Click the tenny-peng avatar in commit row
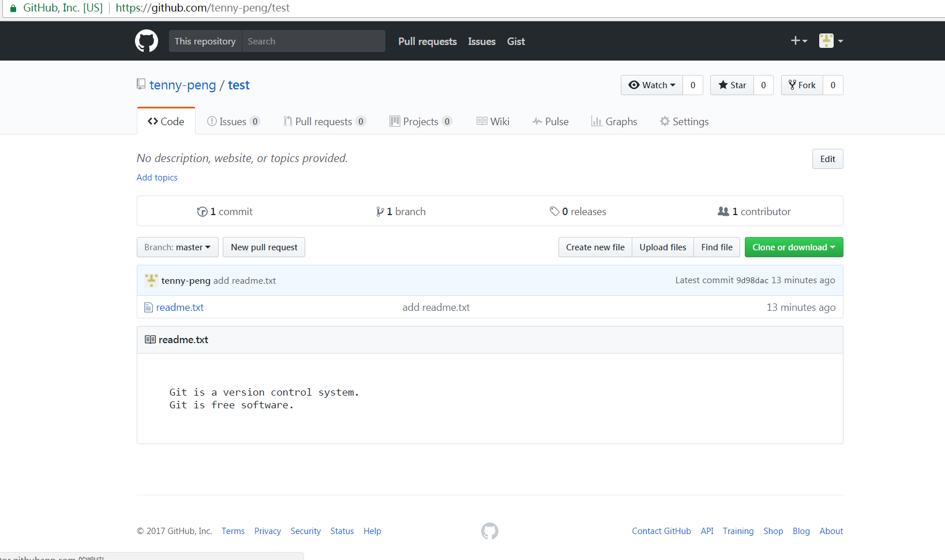945x560 pixels. coord(151,280)
